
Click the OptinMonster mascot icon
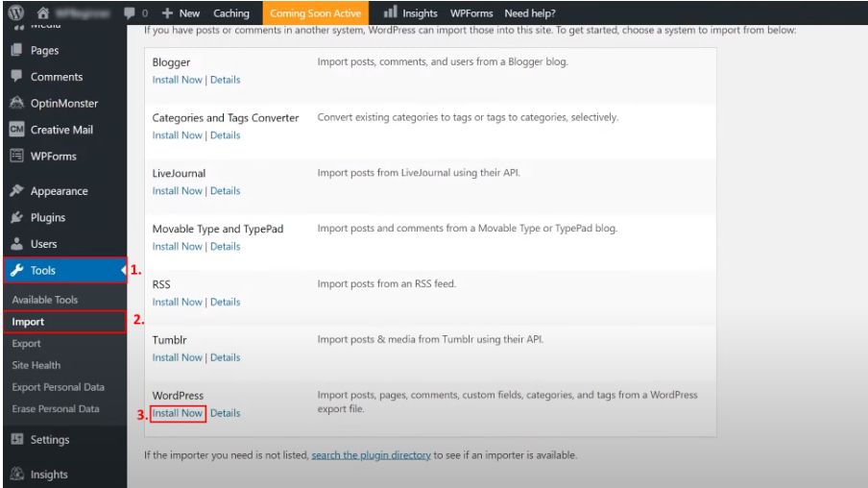point(16,103)
